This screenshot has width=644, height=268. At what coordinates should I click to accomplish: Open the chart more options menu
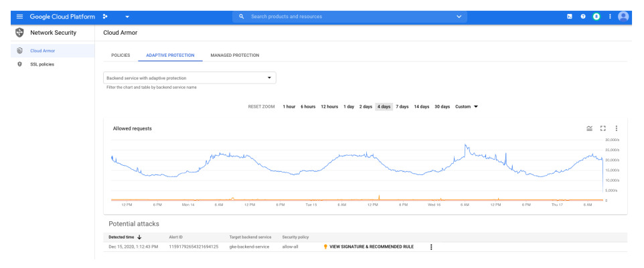pyautogui.click(x=616, y=128)
